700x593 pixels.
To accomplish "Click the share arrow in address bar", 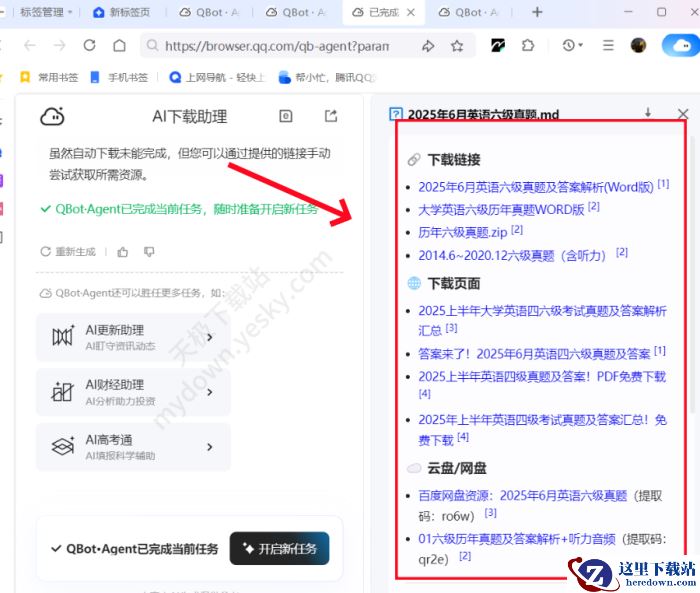I will [428, 46].
